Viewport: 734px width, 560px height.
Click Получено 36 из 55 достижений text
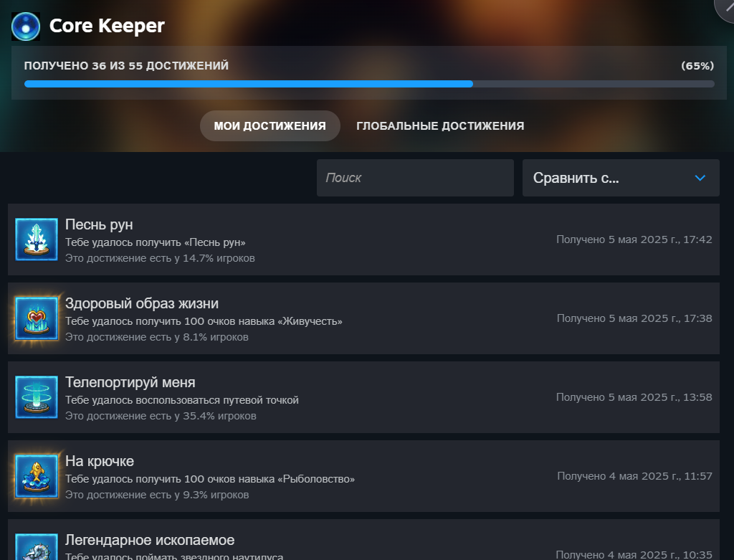(126, 65)
